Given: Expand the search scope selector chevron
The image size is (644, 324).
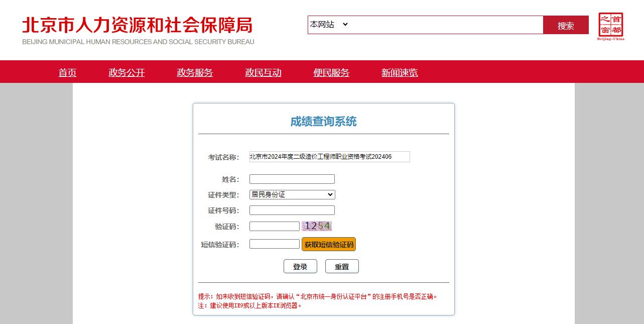Looking at the screenshot, I should 345,25.
